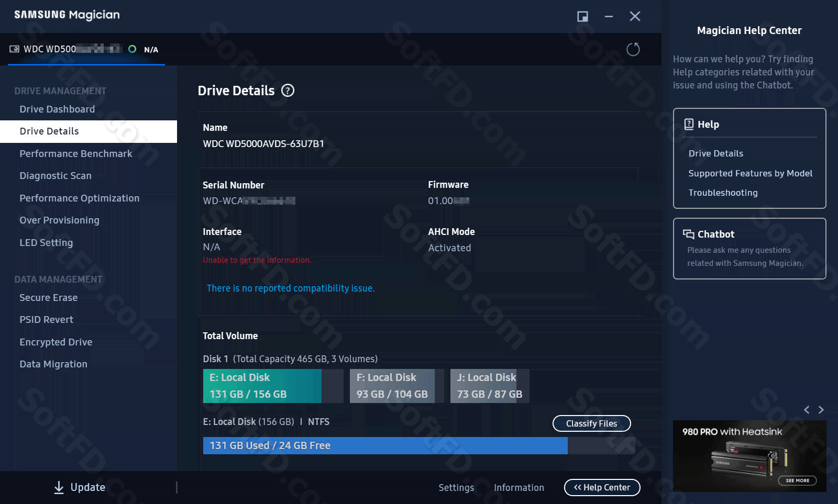Image resolution: width=838 pixels, height=504 pixels.
Task: Open the Chatbot card
Action: click(749, 249)
